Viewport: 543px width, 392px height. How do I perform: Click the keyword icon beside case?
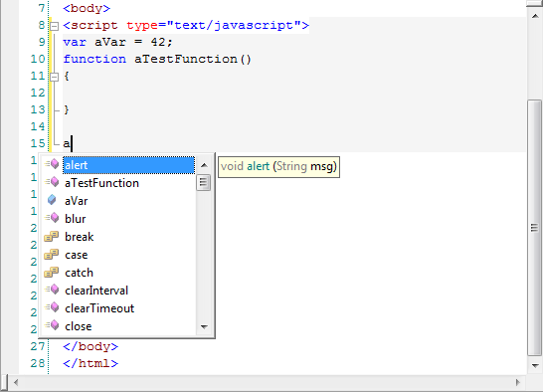pos(52,255)
